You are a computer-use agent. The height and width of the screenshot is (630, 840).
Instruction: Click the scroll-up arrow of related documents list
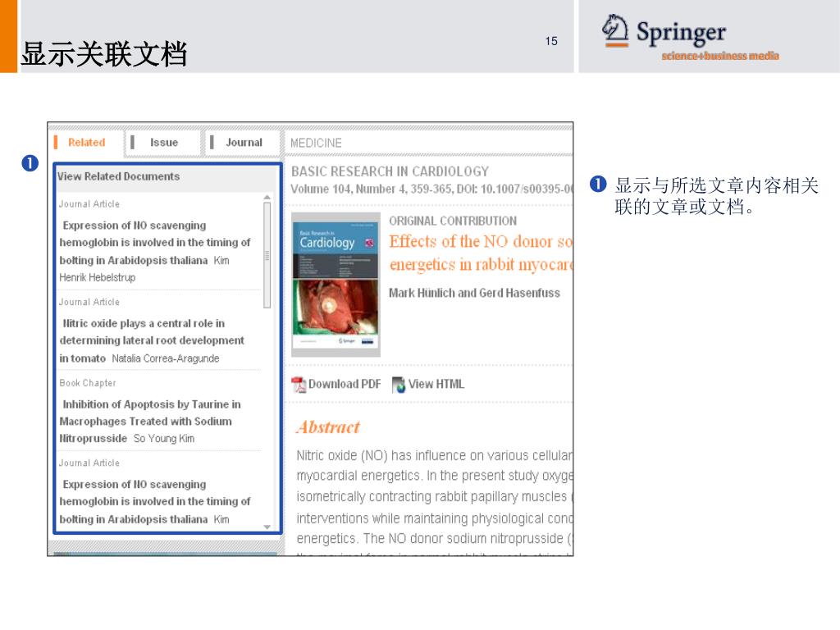[267, 198]
